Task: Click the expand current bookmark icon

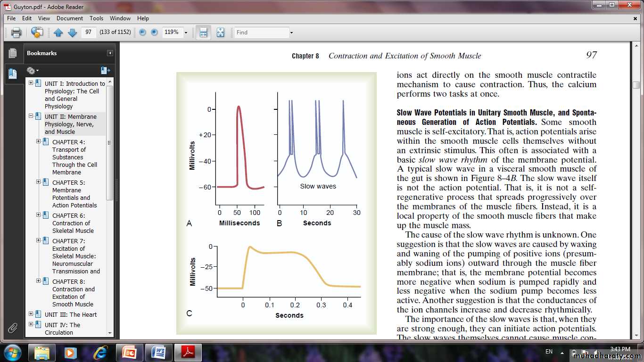Action: (105, 71)
